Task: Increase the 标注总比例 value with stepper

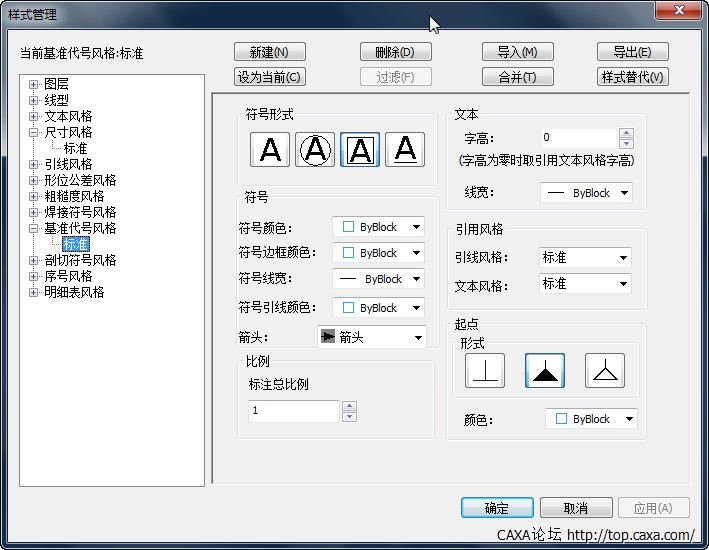Action: tap(349, 406)
